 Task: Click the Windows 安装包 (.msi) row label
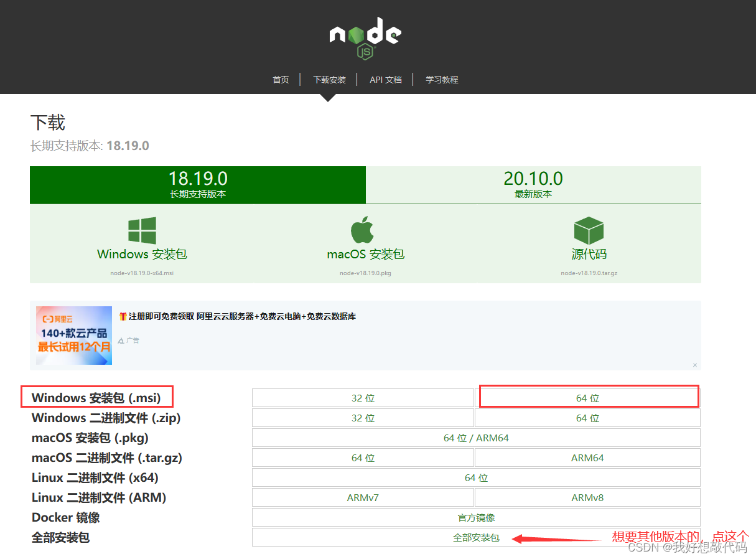[96, 398]
